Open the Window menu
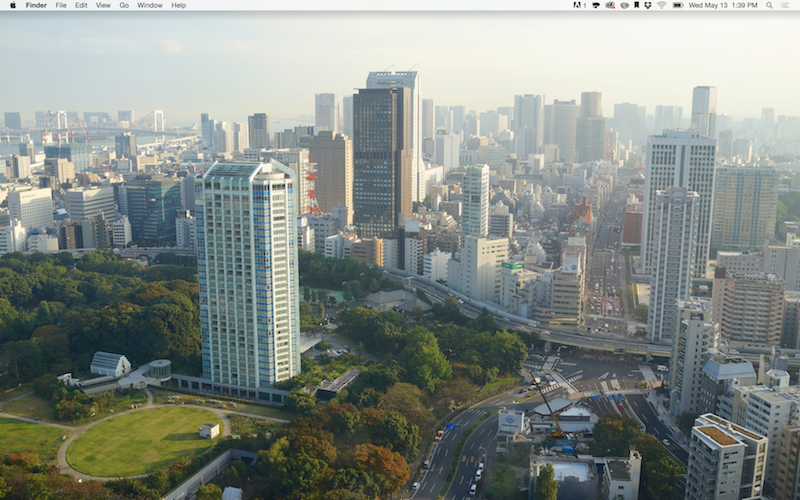The image size is (800, 500). coord(149,5)
